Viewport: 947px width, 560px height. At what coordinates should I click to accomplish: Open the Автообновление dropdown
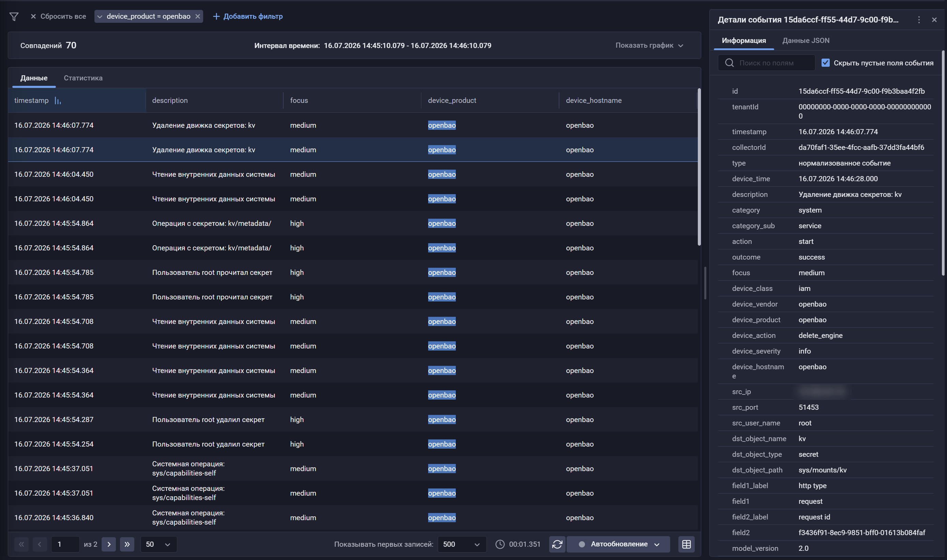[618, 544]
